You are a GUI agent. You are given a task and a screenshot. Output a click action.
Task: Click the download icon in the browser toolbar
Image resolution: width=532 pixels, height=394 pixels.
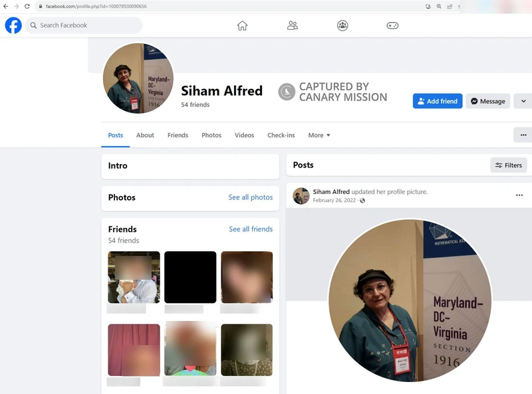(428, 6)
